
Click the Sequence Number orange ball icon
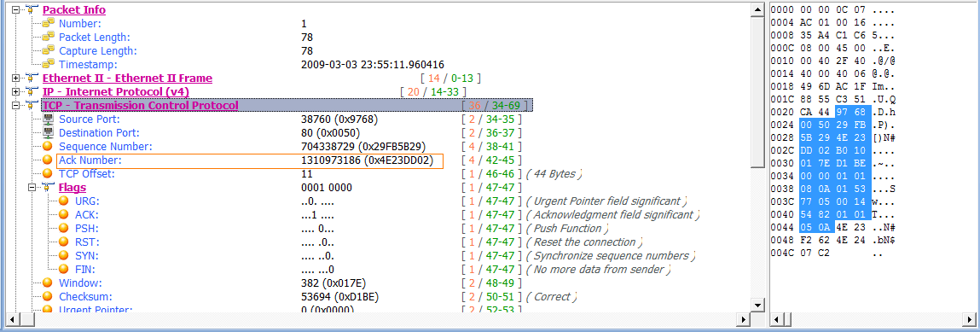tap(48, 146)
